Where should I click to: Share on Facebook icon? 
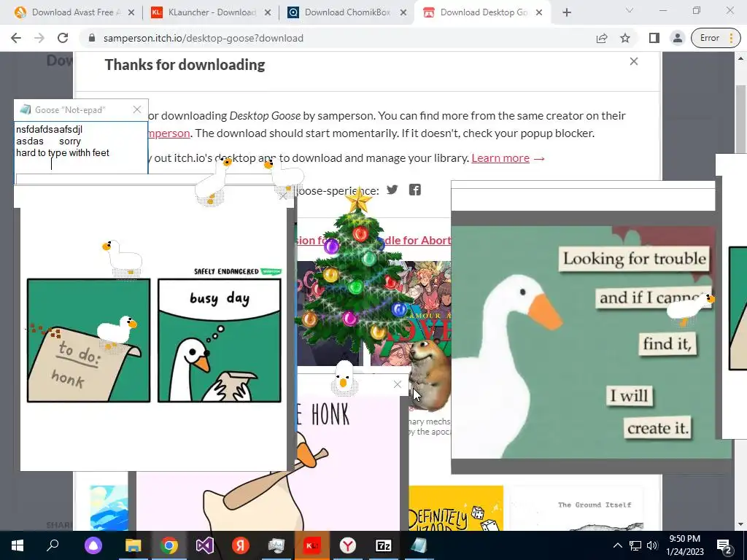point(415,190)
